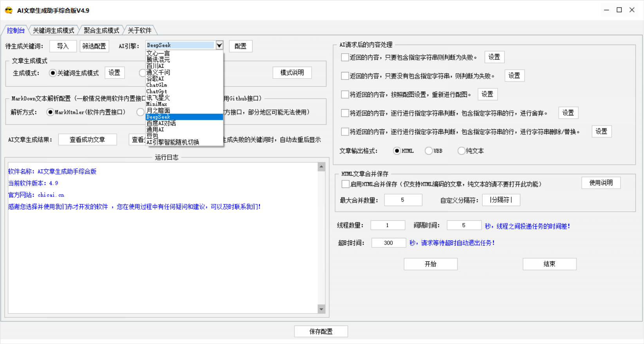Choose 豆包 from the engine list
The image size is (644, 344).
tap(184, 136)
